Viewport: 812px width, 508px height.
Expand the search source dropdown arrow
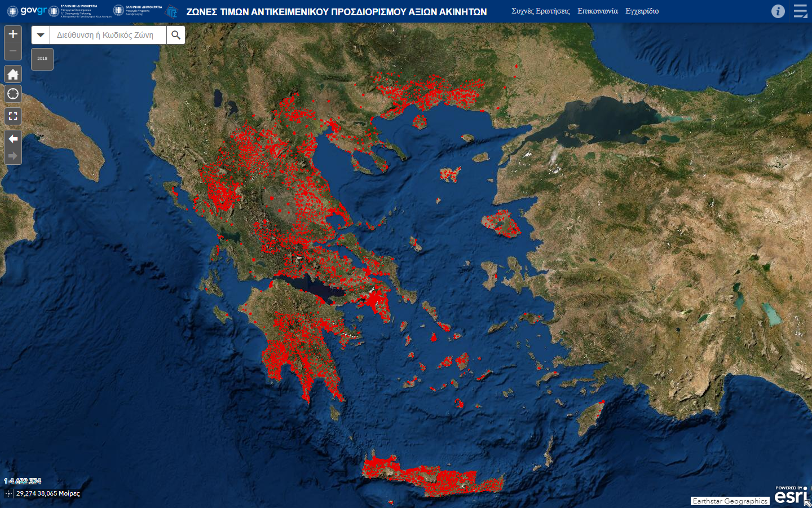41,35
